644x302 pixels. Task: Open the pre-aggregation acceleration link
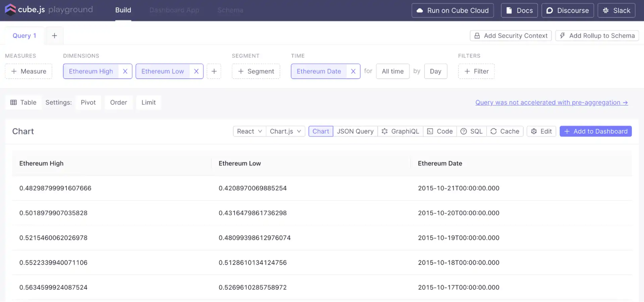point(551,102)
